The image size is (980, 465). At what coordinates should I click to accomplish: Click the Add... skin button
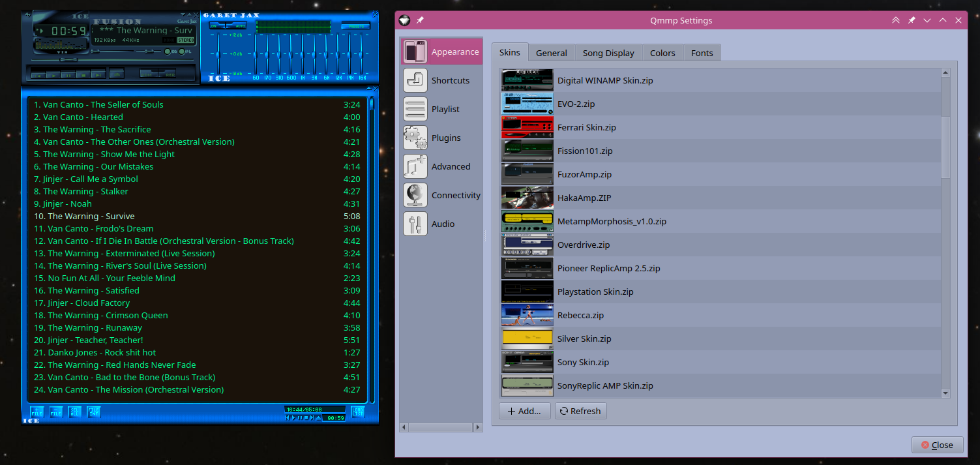click(x=525, y=412)
